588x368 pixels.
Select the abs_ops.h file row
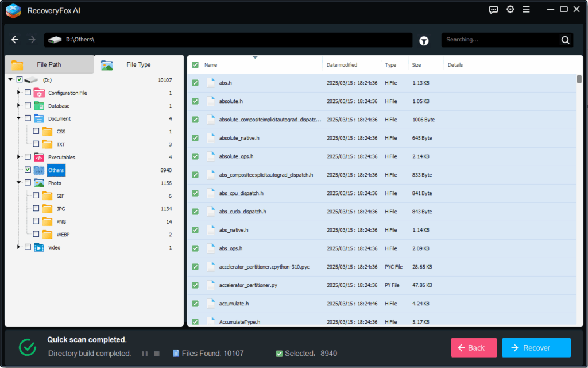[381, 248]
